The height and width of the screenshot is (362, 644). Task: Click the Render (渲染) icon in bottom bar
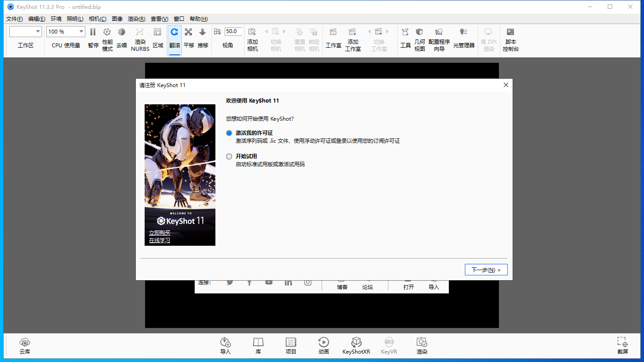(x=422, y=342)
